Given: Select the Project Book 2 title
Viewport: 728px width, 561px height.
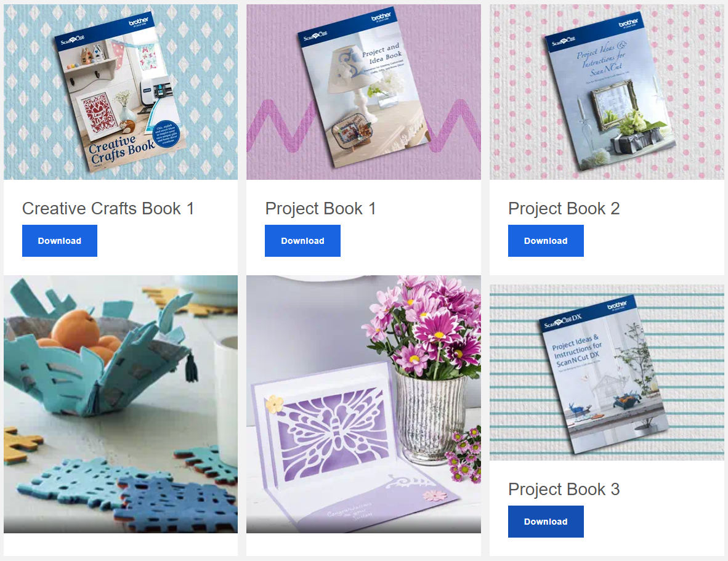Looking at the screenshot, I should point(564,208).
